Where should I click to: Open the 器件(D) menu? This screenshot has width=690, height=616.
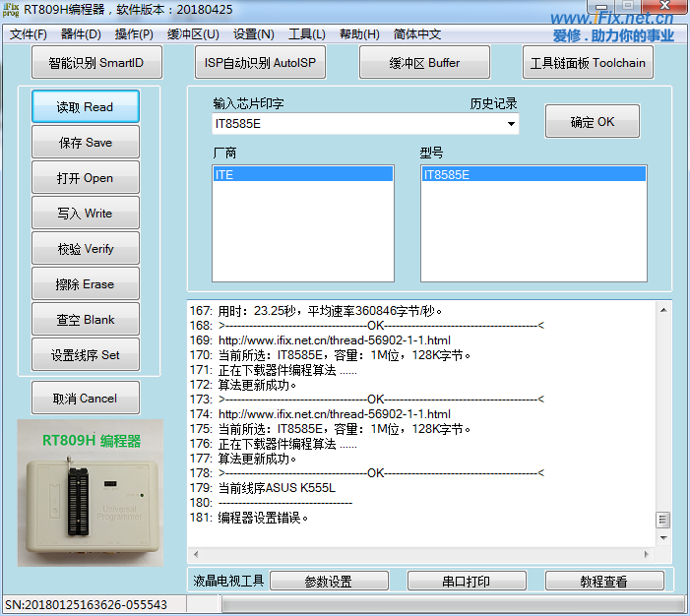[x=81, y=34]
